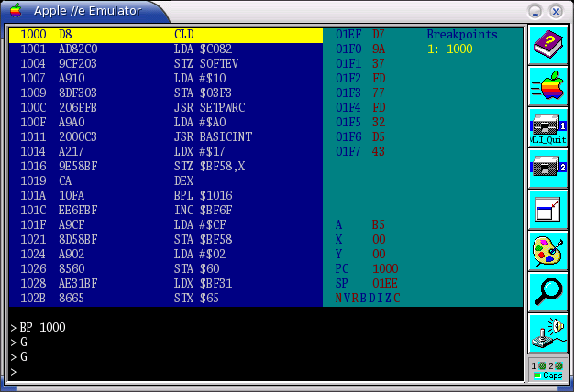Select line 1021 STA $BF58
Viewport: 574px width, 392px height.
pyautogui.click(x=166, y=240)
